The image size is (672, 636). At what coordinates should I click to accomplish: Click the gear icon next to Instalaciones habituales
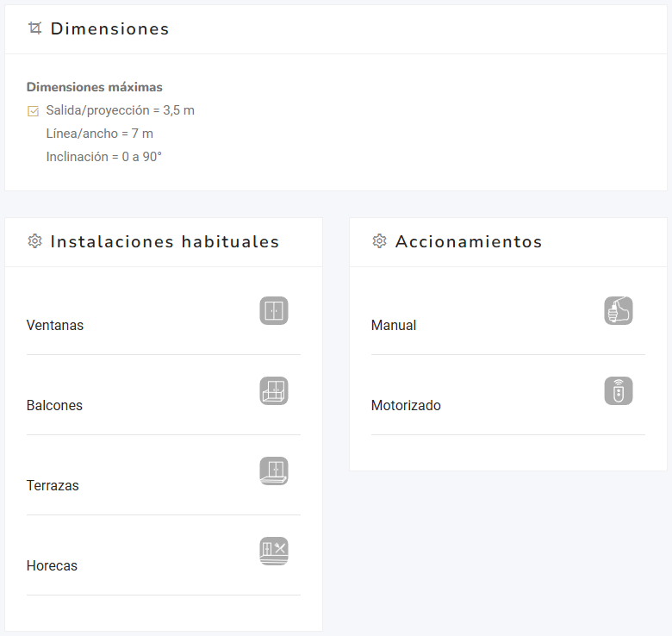tap(34, 241)
